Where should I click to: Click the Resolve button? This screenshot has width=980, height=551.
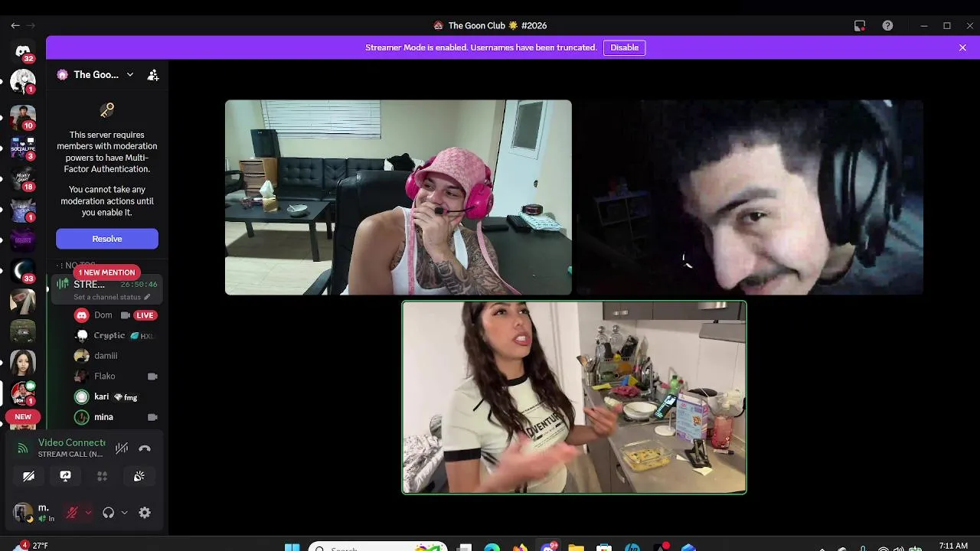click(x=107, y=239)
